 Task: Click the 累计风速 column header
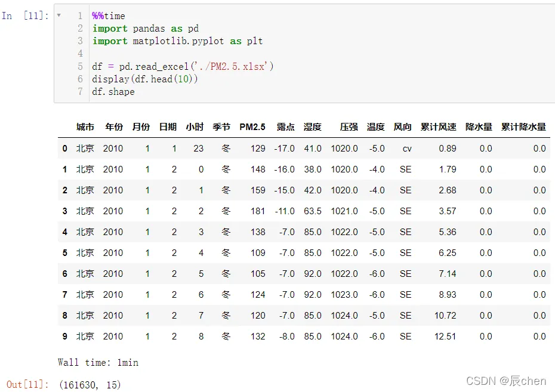point(438,127)
